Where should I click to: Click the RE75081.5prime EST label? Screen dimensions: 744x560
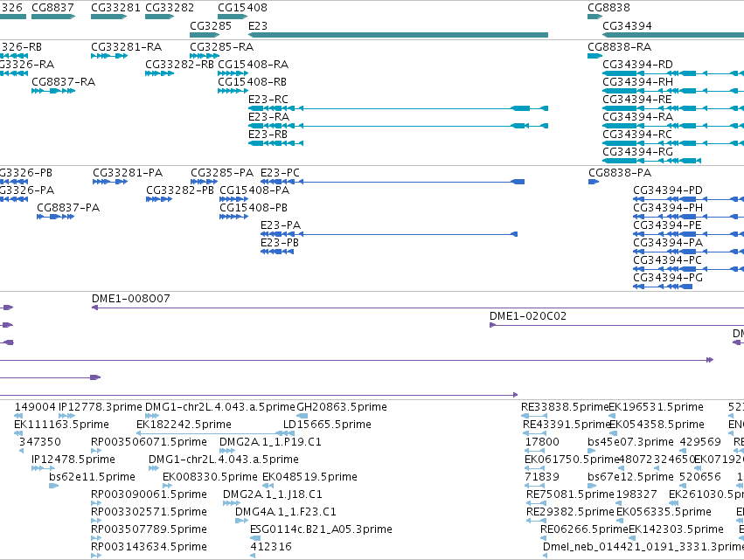[570, 494]
